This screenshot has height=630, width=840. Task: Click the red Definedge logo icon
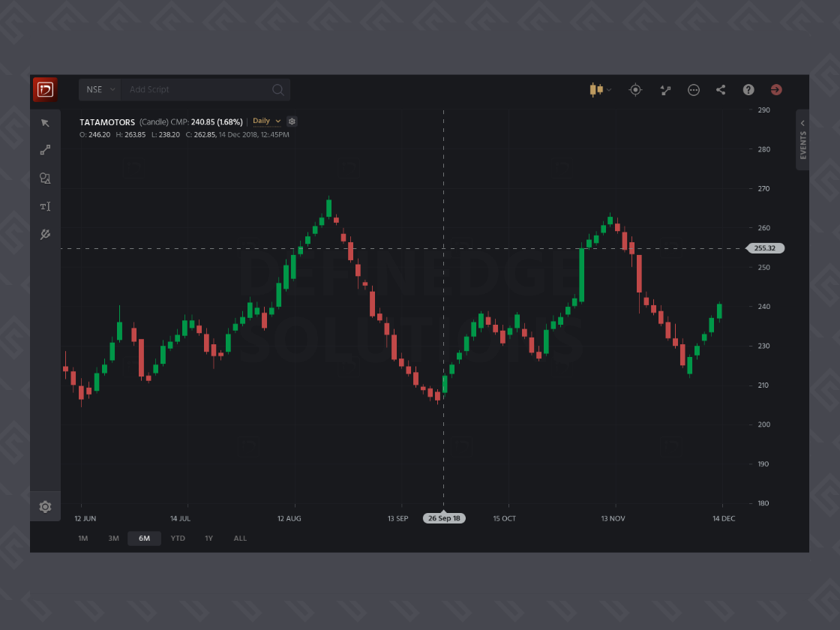tap(46, 89)
